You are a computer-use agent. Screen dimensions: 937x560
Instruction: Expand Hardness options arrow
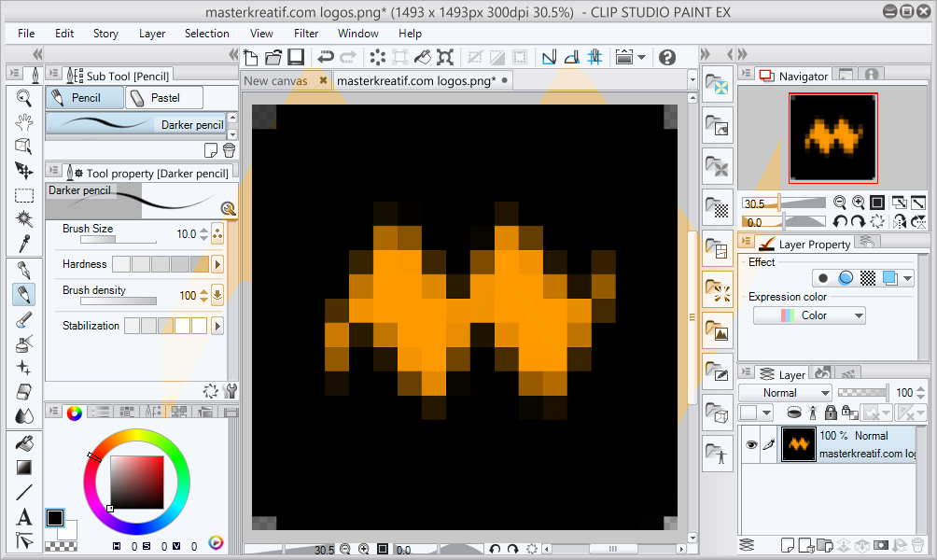click(217, 263)
